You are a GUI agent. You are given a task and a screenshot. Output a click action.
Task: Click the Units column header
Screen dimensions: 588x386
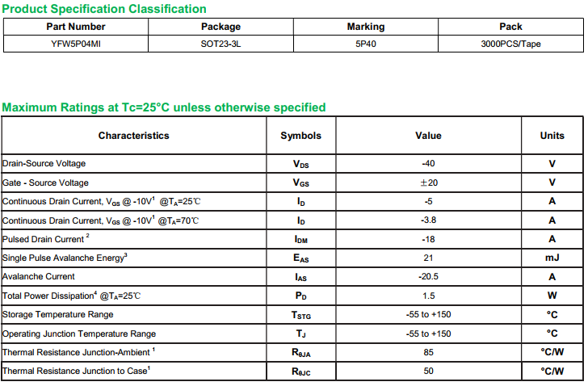coord(552,136)
